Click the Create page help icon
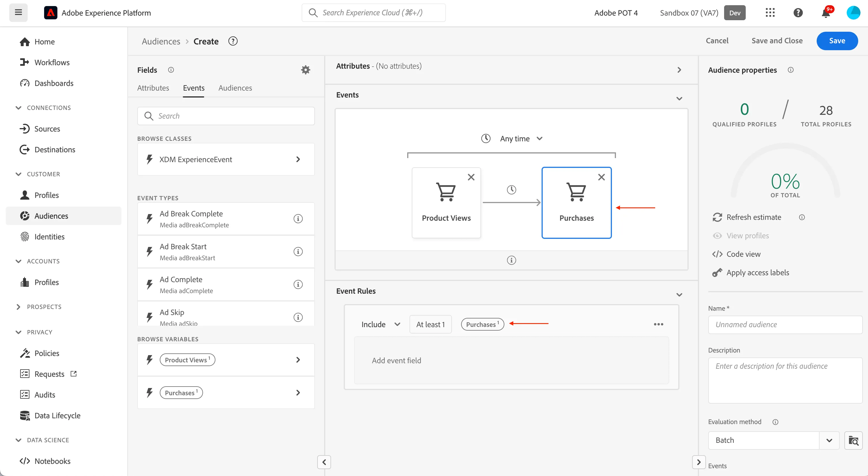Image resolution: width=868 pixels, height=476 pixels. click(x=232, y=41)
